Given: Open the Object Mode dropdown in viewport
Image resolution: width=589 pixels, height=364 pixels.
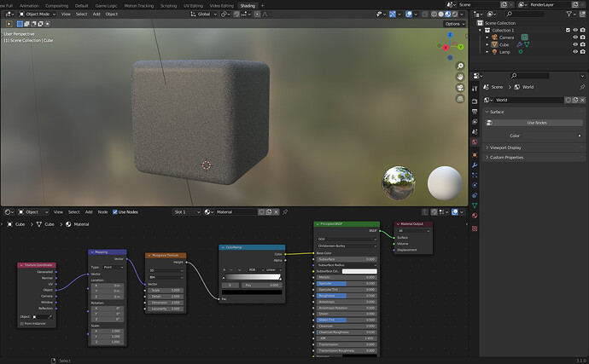Looking at the screenshot, I should coord(38,14).
